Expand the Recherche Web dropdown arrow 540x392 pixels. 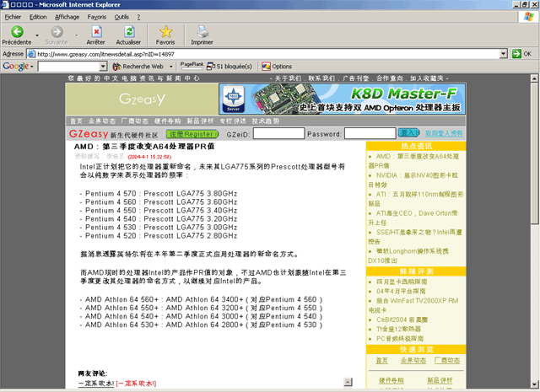point(170,67)
